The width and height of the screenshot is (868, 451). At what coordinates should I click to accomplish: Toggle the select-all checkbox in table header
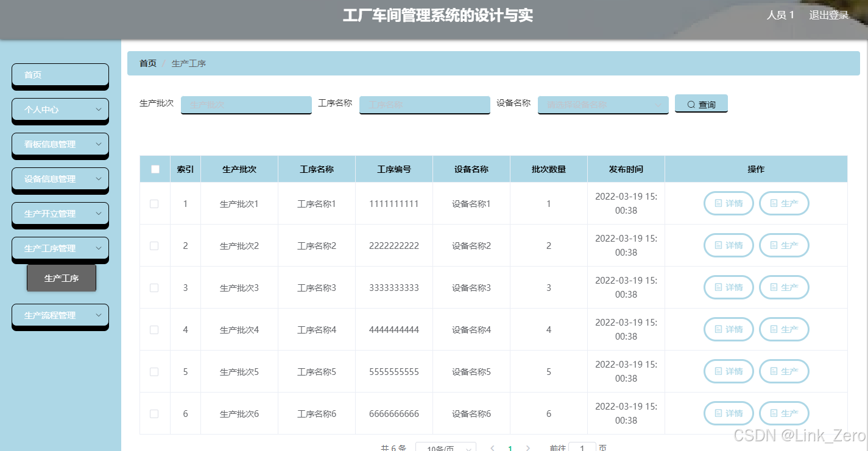pyautogui.click(x=154, y=169)
